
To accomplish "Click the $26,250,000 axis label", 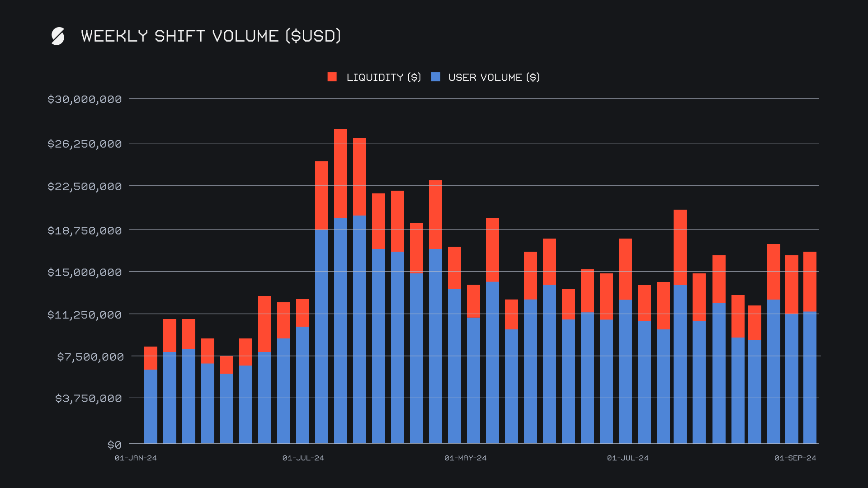I will pyautogui.click(x=85, y=144).
